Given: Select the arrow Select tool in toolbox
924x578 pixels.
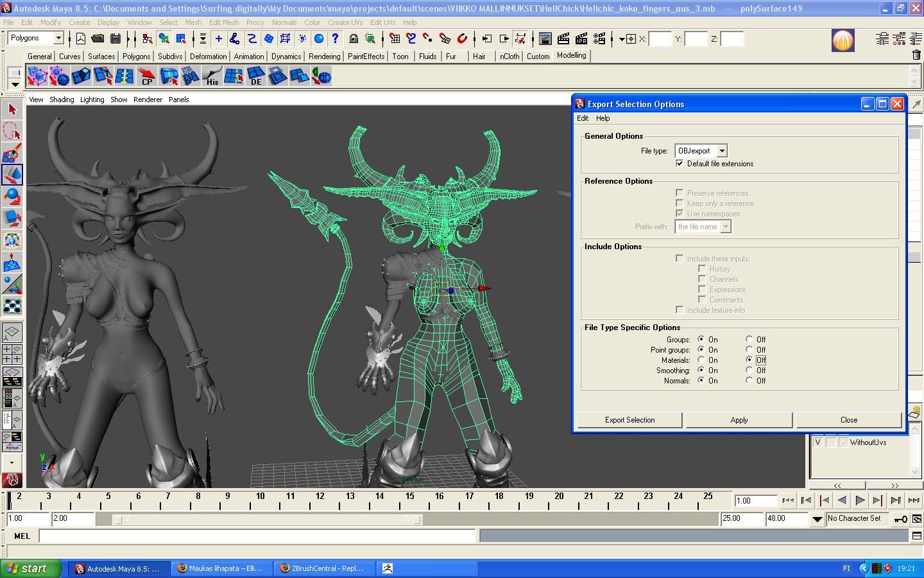Looking at the screenshot, I should 12,110.
